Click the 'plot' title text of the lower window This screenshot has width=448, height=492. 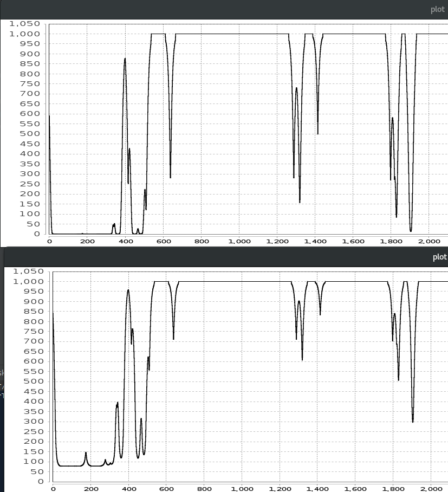[439, 257]
